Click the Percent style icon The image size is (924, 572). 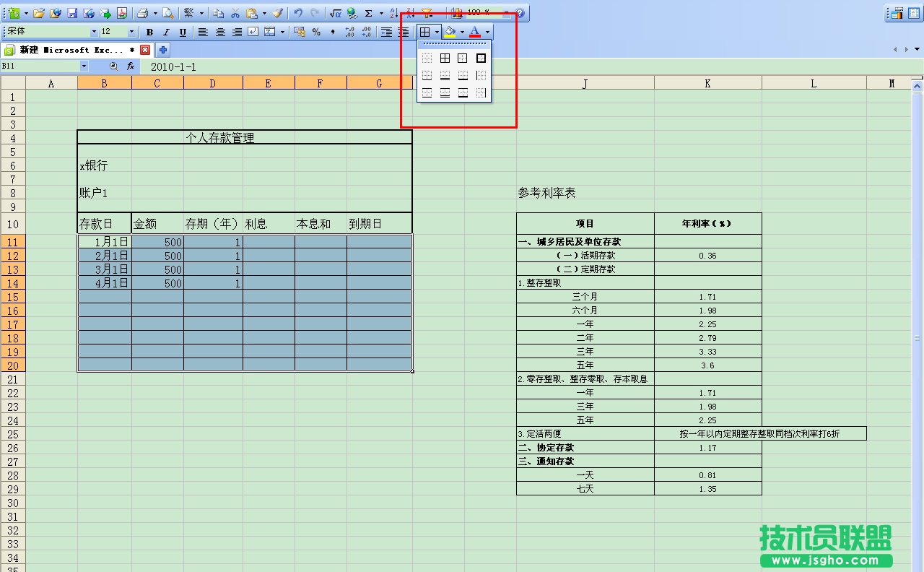pyautogui.click(x=315, y=31)
